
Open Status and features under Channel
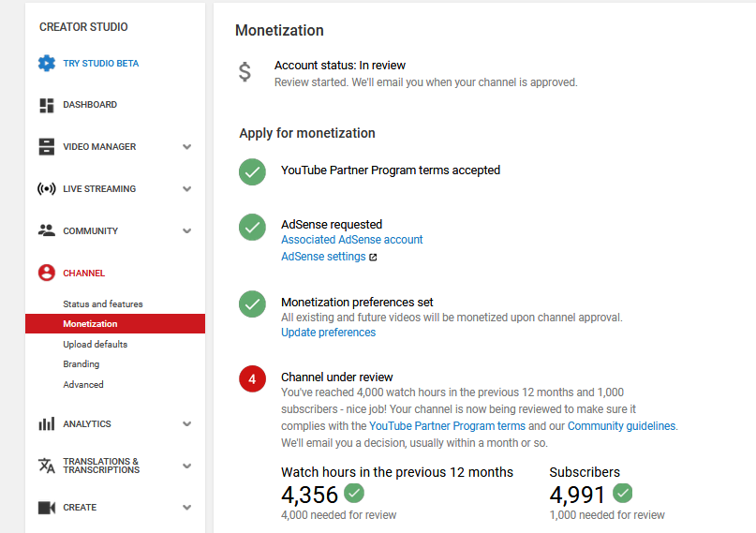click(103, 304)
